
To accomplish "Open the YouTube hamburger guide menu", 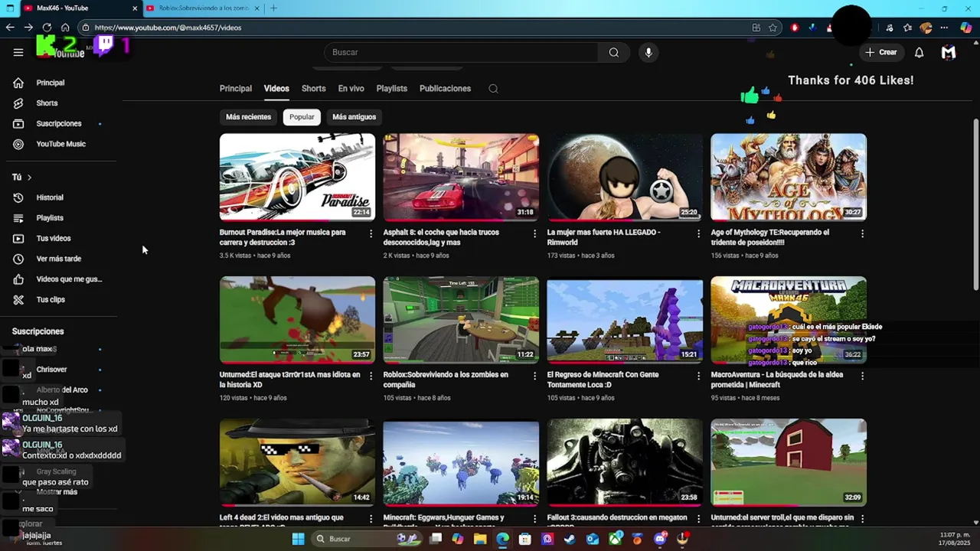I will [x=18, y=52].
